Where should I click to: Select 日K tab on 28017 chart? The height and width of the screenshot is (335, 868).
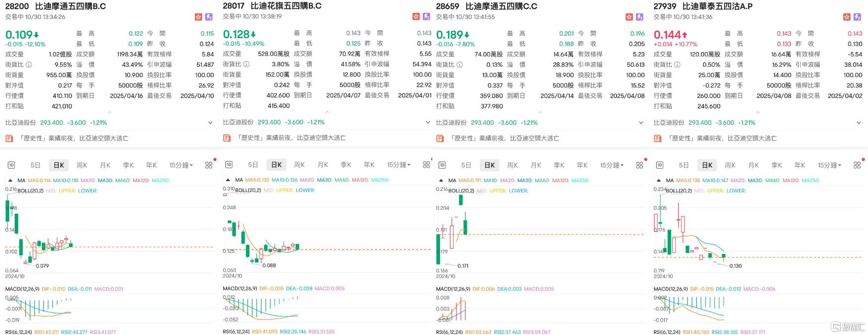point(276,165)
